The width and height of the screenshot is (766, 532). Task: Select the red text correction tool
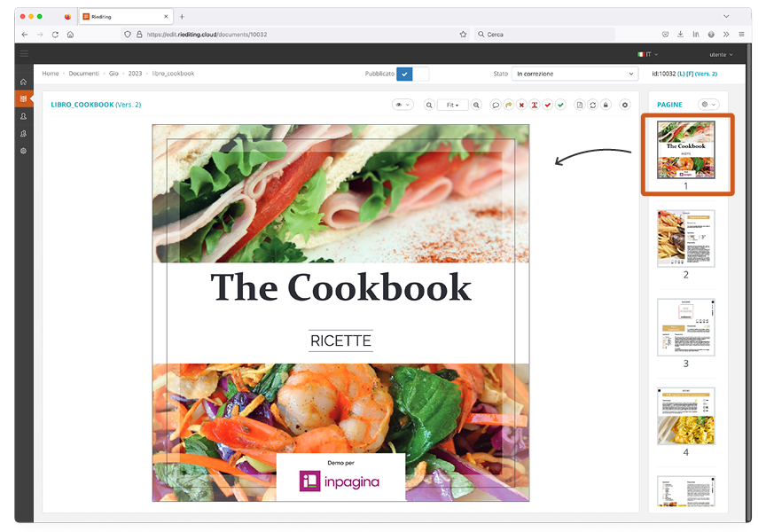535,105
